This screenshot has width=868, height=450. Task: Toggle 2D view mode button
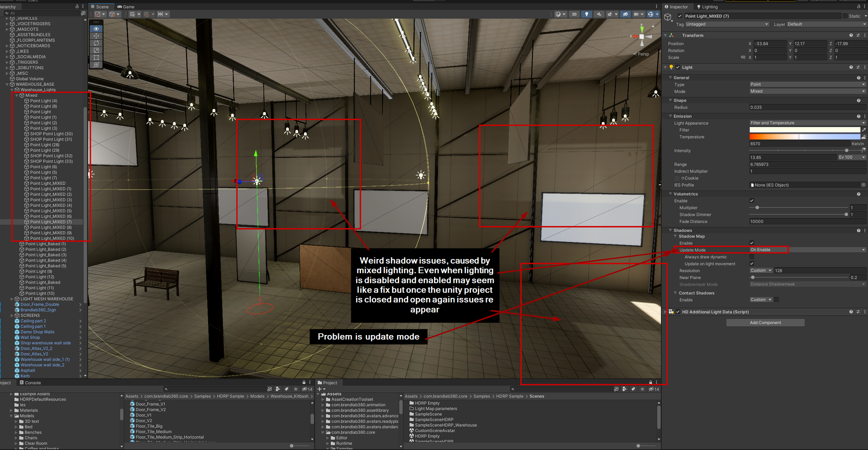pyautogui.click(x=574, y=14)
